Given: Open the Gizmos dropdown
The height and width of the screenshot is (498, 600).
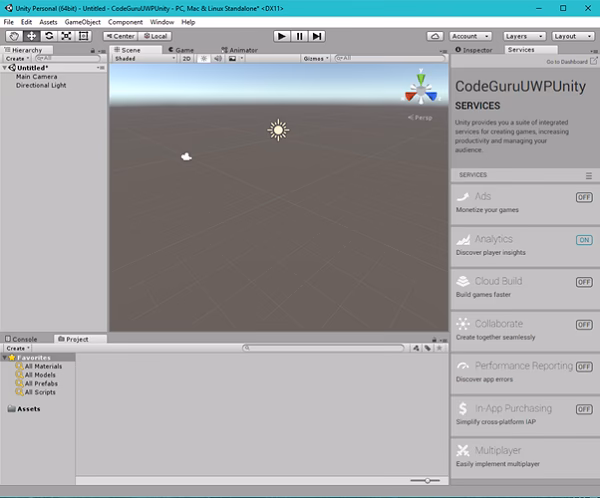Looking at the screenshot, I should [x=316, y=59].
